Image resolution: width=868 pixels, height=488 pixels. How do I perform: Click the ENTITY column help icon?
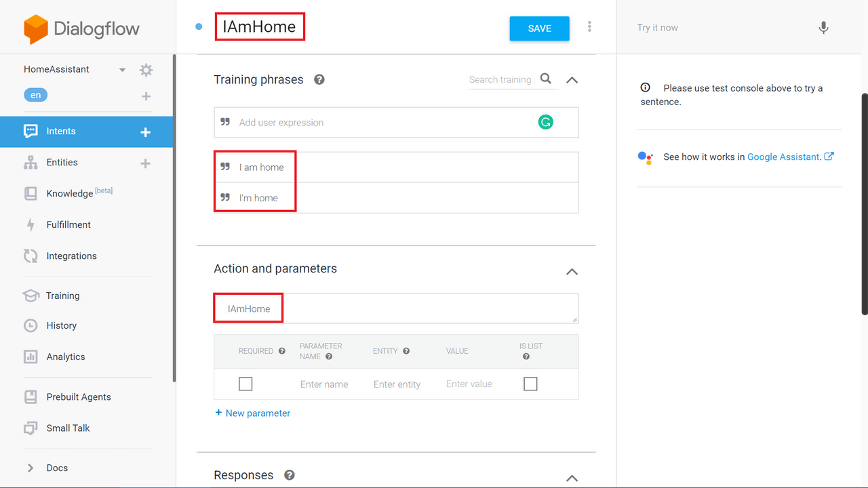[x=406, y=351]
